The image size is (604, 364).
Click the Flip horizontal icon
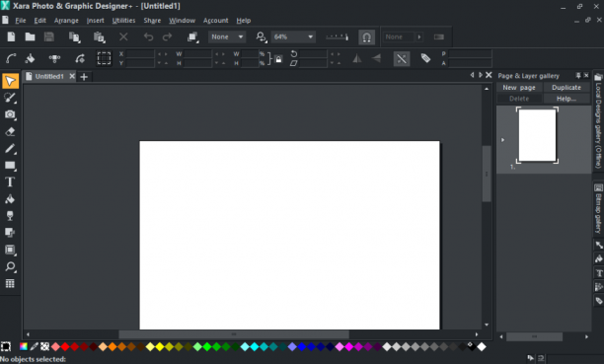[357, 58]
